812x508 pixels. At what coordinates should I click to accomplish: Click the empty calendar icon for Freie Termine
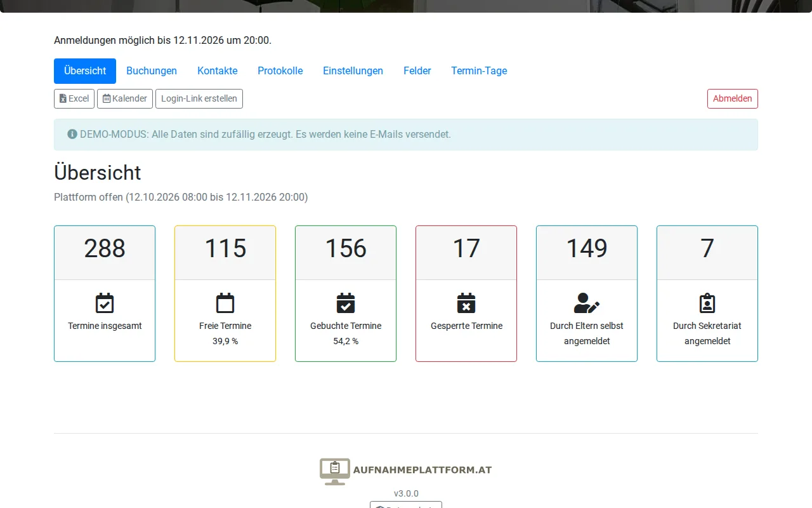225,304
